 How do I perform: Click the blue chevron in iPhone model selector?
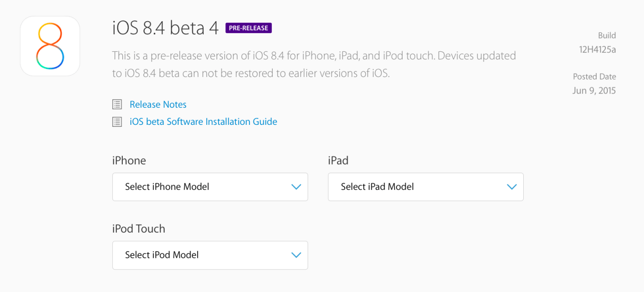pos(296,187)
